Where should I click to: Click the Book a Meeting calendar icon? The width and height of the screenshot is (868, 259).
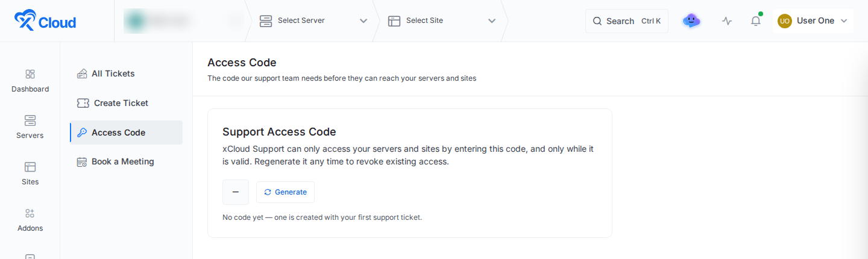point(82,161)
